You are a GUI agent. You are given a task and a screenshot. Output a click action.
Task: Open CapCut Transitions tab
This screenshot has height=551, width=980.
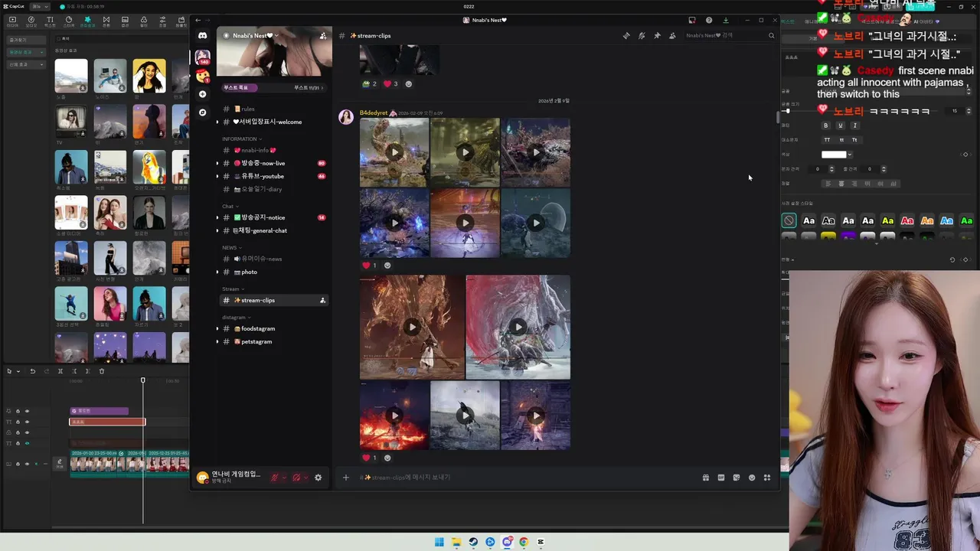[106, 21]
